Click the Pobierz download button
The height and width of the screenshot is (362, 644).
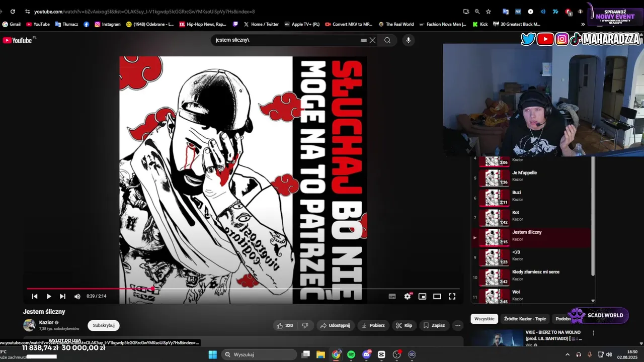tap(373, 325)
